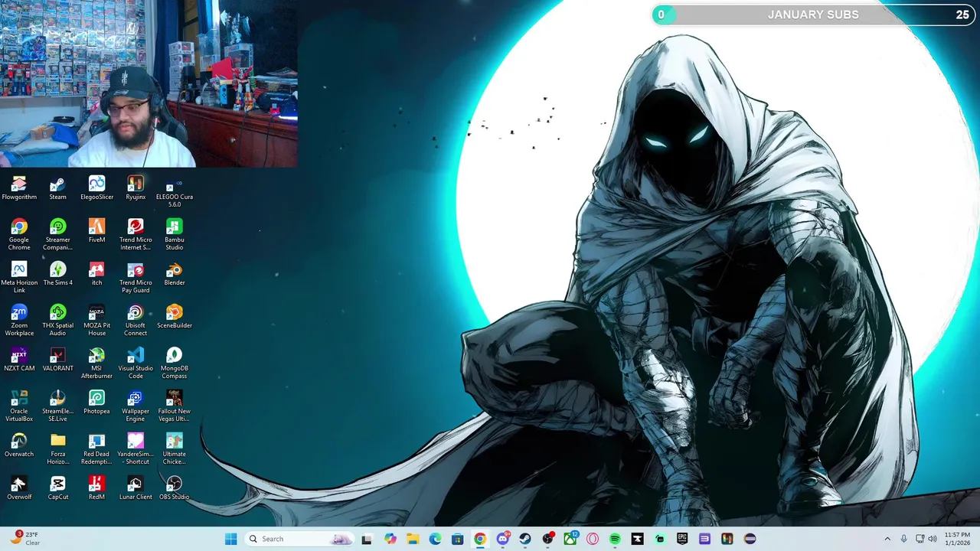Click the January Subs goal bar

pyautogui.click(x=812, y=15)
